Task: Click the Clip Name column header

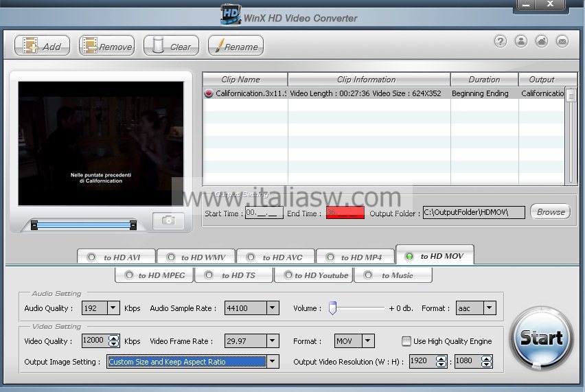Action: (245, 80)
